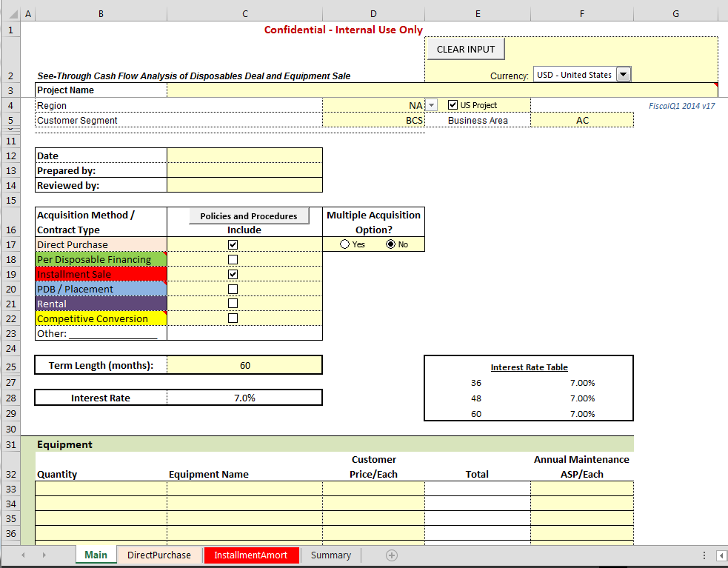Select column D header

point(373,13)
